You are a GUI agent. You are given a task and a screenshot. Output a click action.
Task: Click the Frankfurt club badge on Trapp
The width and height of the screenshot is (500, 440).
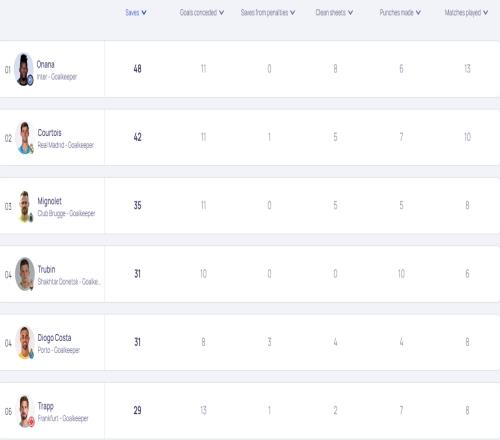(31, 422)
